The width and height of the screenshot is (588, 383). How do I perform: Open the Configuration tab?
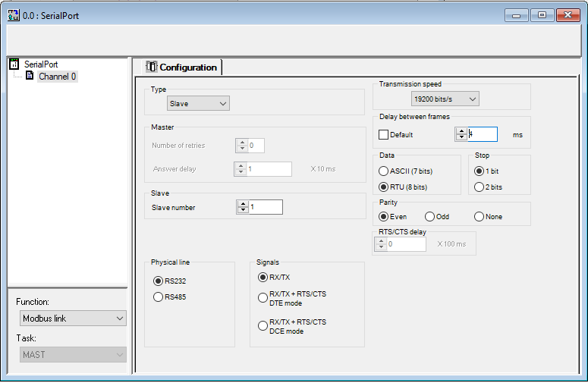183,67
